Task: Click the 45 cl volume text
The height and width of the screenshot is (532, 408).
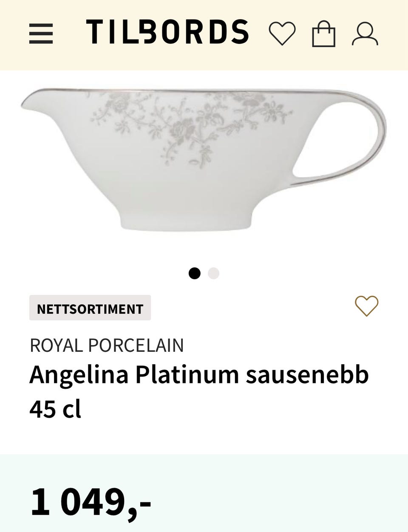Action: [x=55, y=409]
